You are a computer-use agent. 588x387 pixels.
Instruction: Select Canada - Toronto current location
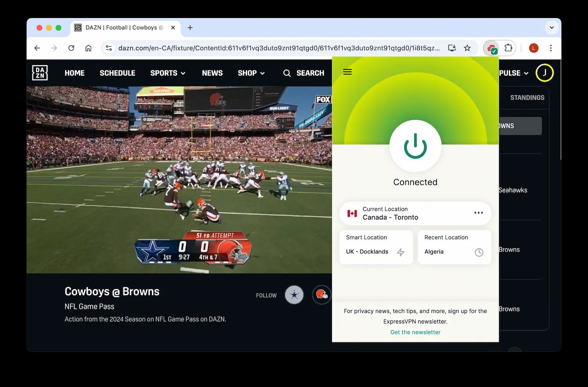click(415, 213)
